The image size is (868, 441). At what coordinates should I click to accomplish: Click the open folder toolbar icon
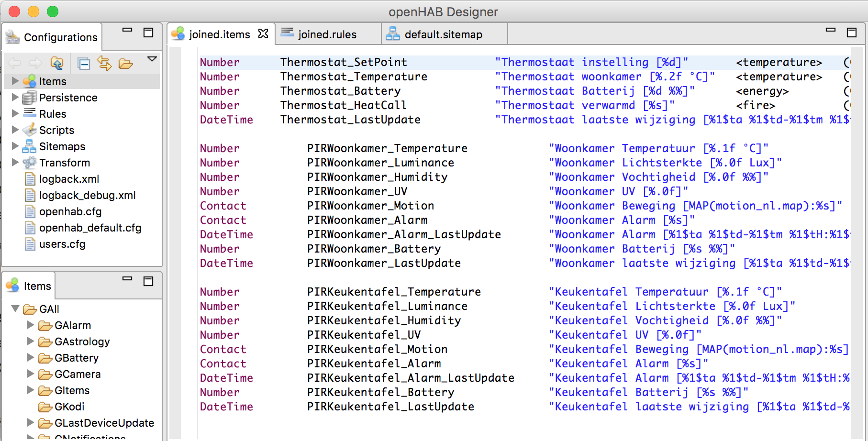125,64
